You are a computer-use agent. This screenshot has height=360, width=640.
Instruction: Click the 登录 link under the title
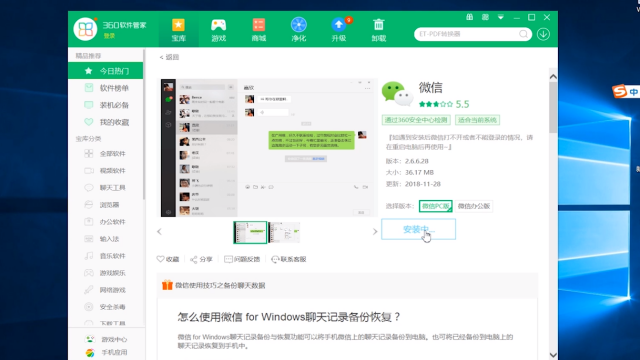109,36
